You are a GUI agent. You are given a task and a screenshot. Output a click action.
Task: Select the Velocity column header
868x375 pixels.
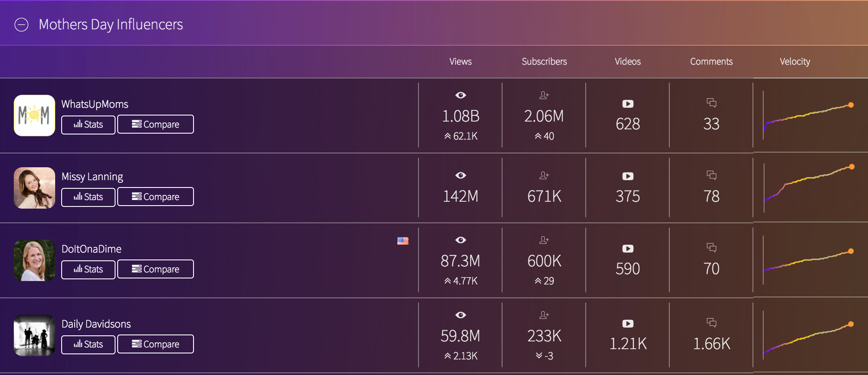(795, 62)
